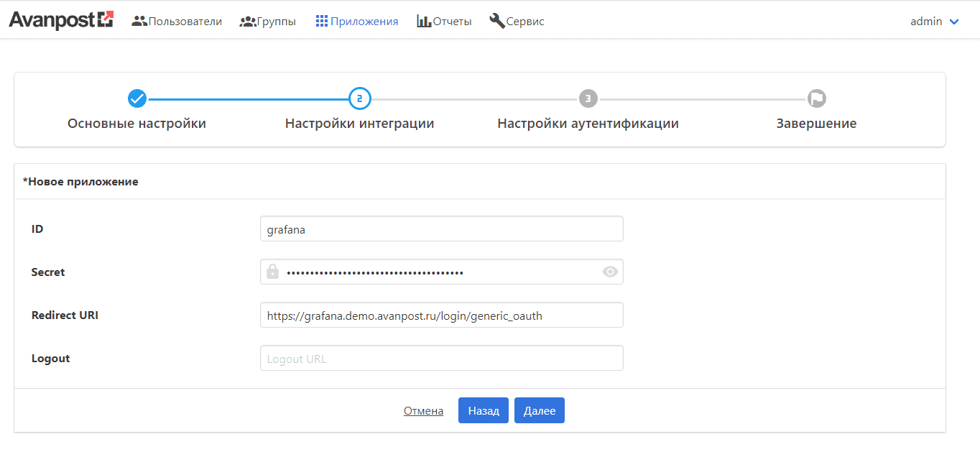Click into the Redirect URI field
This screenshot has width=980, height=452.
pyautogui.click(x=441, y=315)
